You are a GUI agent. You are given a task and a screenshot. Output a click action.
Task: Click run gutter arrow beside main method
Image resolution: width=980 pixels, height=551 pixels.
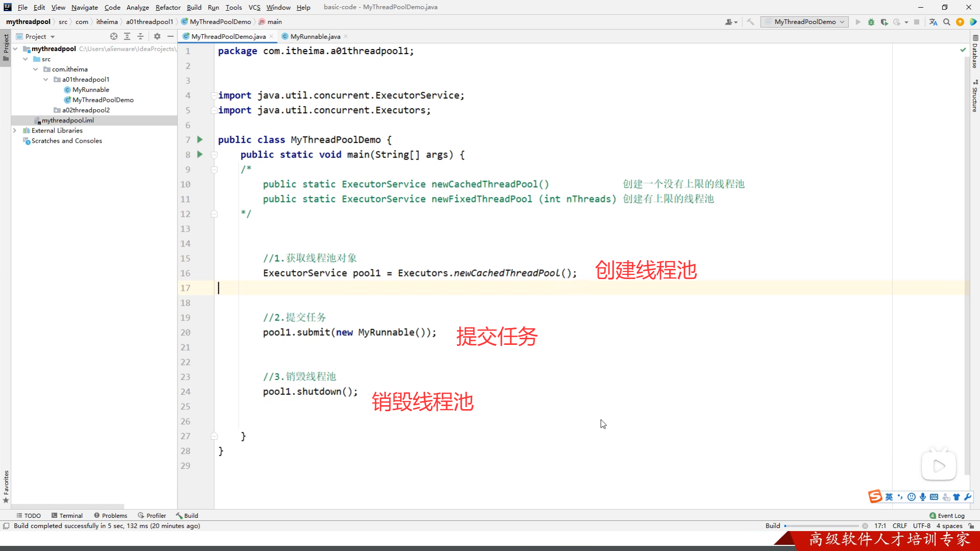click(200, 154)
